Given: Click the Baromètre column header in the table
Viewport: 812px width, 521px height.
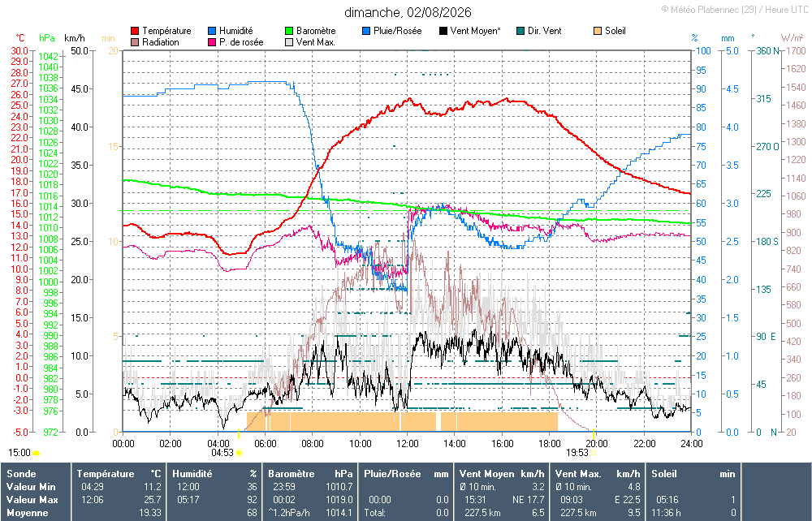Looking at the screenshot, I should 291,474.
